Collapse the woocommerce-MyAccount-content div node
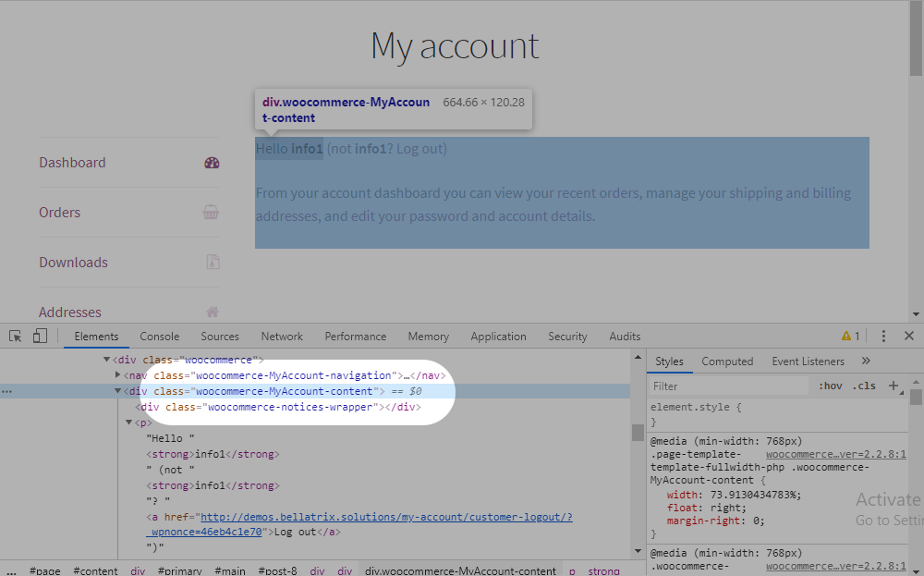 click(x=117, y=391)
